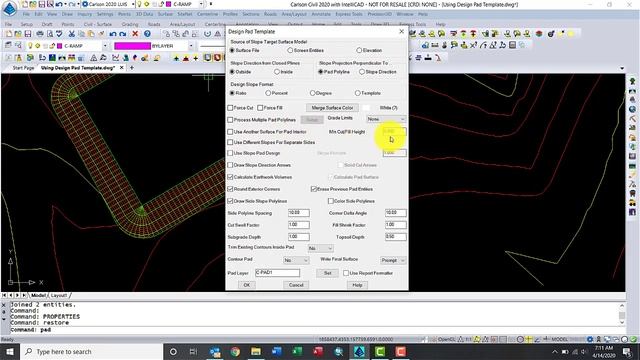Click the Set pad layer button
This screenshot has height=360, width=640.
(327, 273)
